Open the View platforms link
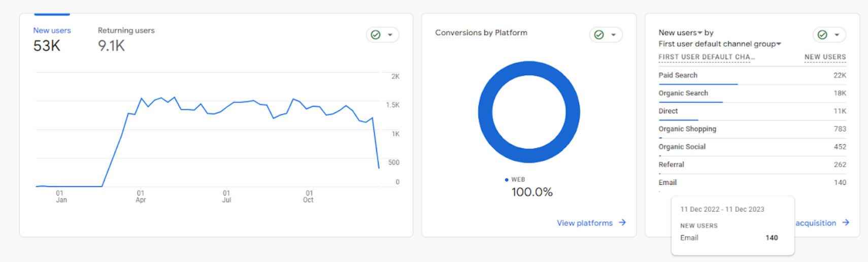868x262 pixels. pyautogui.click(x=585, y=223)
